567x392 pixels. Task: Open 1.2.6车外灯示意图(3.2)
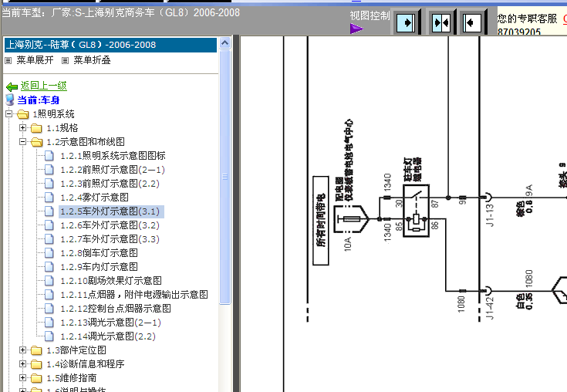110,225
